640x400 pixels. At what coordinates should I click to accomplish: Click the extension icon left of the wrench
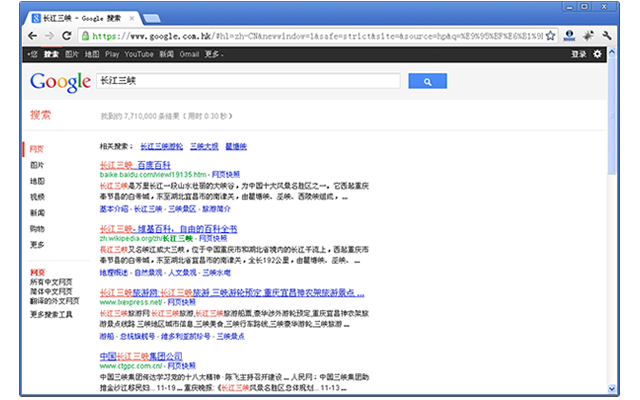[588, 36]
